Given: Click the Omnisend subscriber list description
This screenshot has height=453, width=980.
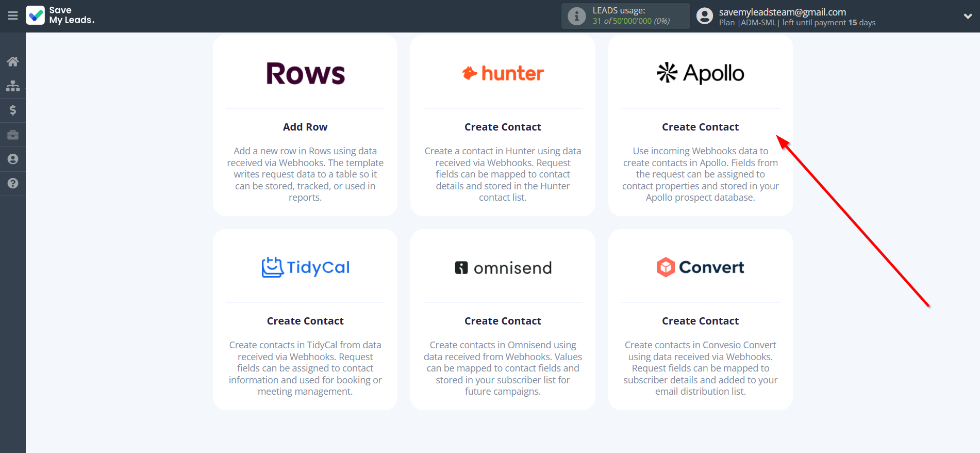Looking at the screenshot, I should [x=503, y=368].
